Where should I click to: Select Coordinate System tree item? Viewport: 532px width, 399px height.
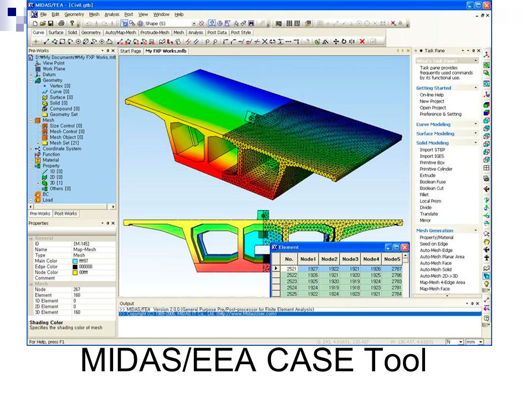coord(62,149)
